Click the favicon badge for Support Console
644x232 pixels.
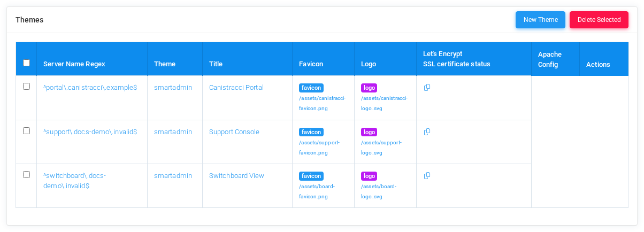tap(311, 132)
